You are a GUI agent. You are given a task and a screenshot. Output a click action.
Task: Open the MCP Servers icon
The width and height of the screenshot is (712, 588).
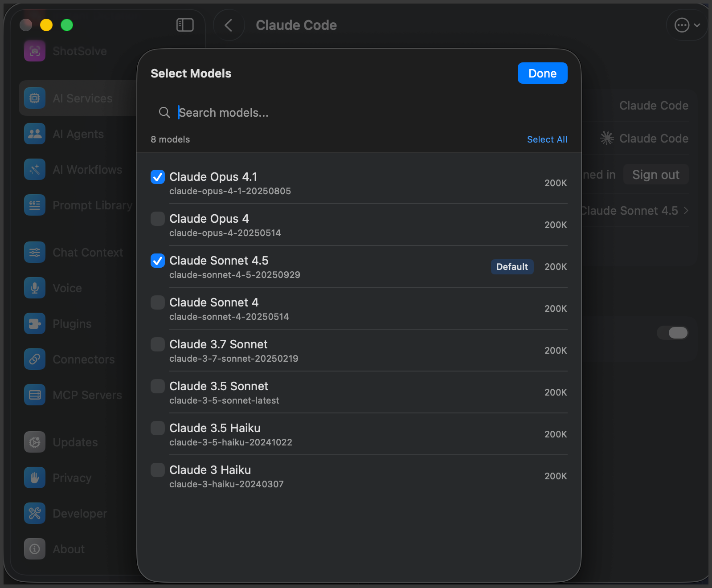coord(35,395)
